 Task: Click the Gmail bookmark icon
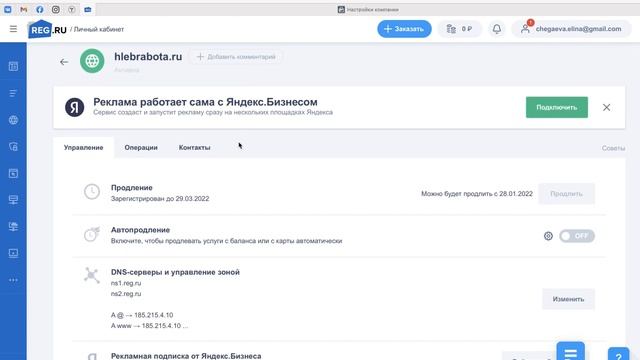(x=24, y=9)
